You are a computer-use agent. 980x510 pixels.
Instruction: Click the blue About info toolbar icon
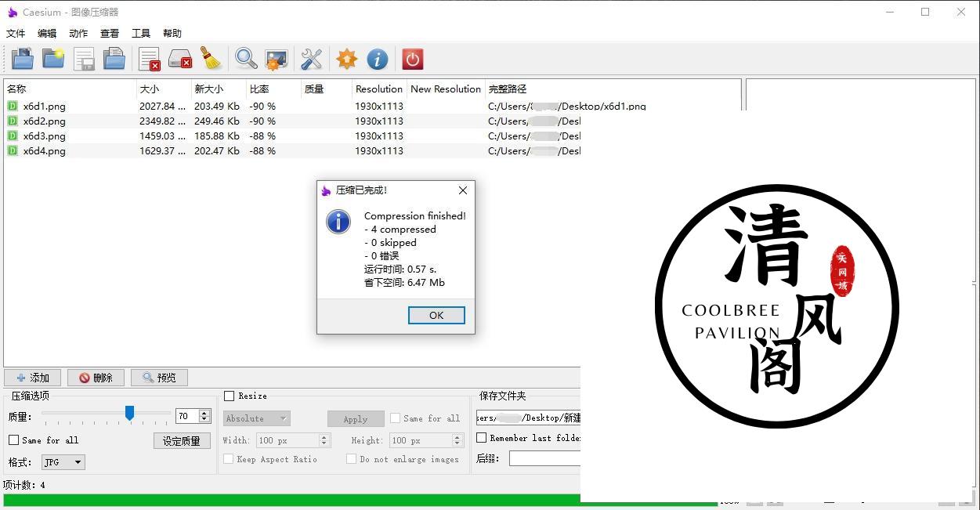(377, 59)
